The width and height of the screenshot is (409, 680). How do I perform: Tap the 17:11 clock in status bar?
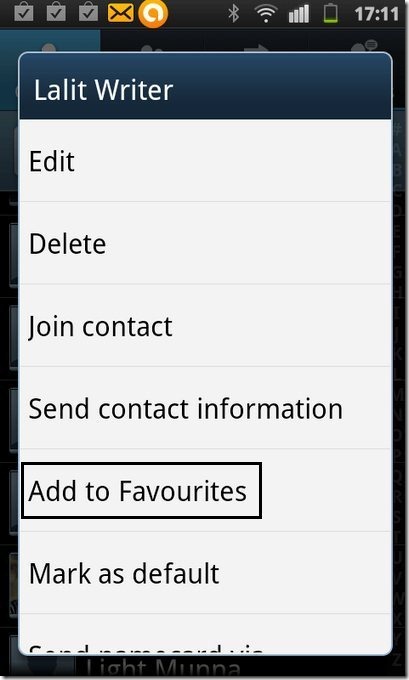pos(376,14)
